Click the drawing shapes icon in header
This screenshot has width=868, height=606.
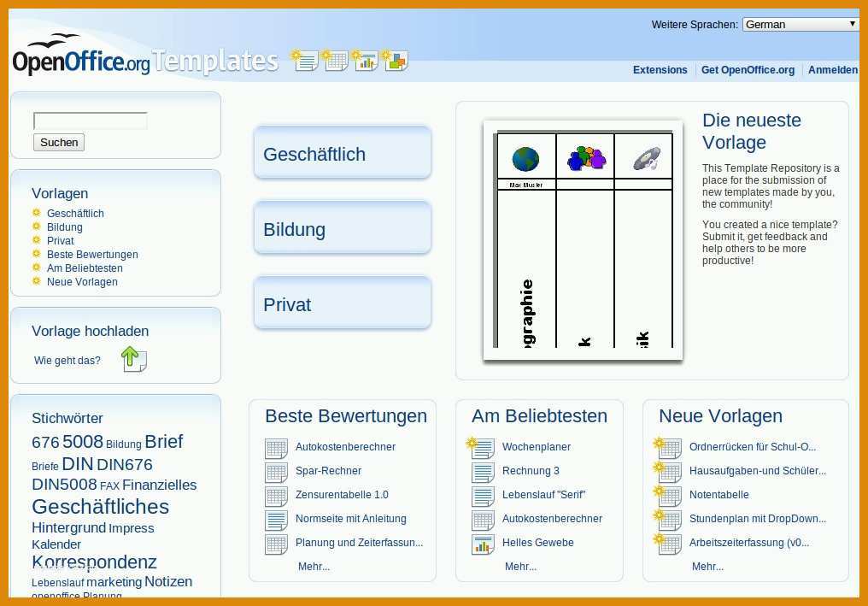[x=396, y=61]
